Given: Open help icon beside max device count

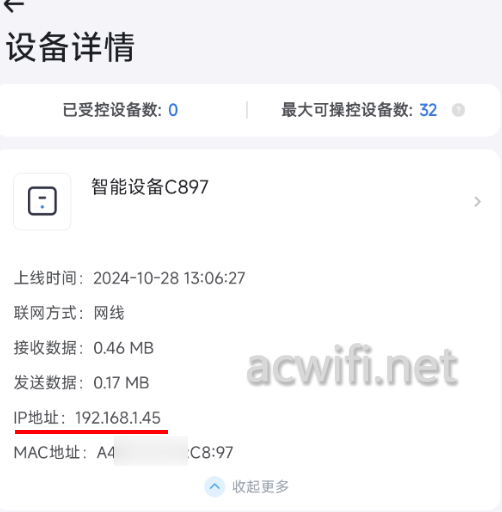Looking at the screenshot, I should coord(458,110).
